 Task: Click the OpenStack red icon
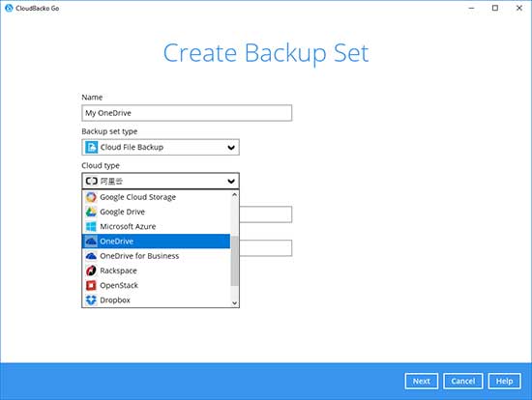[91, 285]
